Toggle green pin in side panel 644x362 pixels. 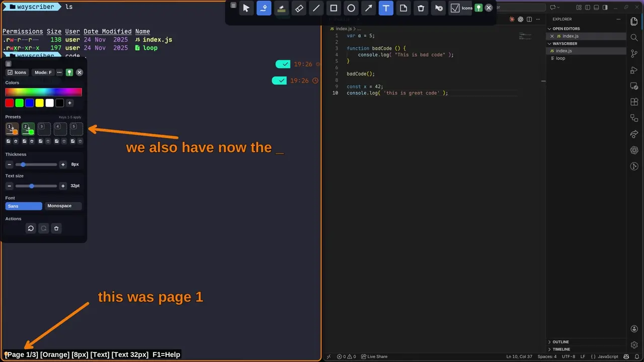[69, 72]
